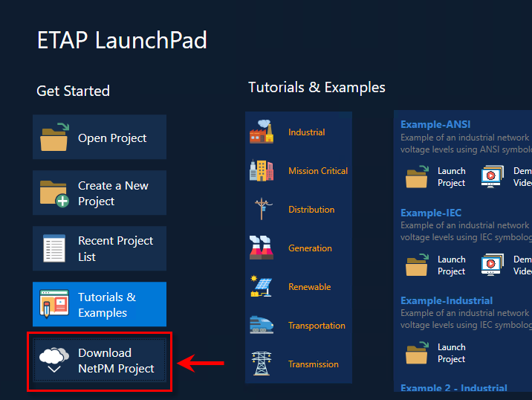Click Example-ANSI Launch Project folder icon
Image resolution: width=532 pixels, height=400 pixels.
pos(417,176)
